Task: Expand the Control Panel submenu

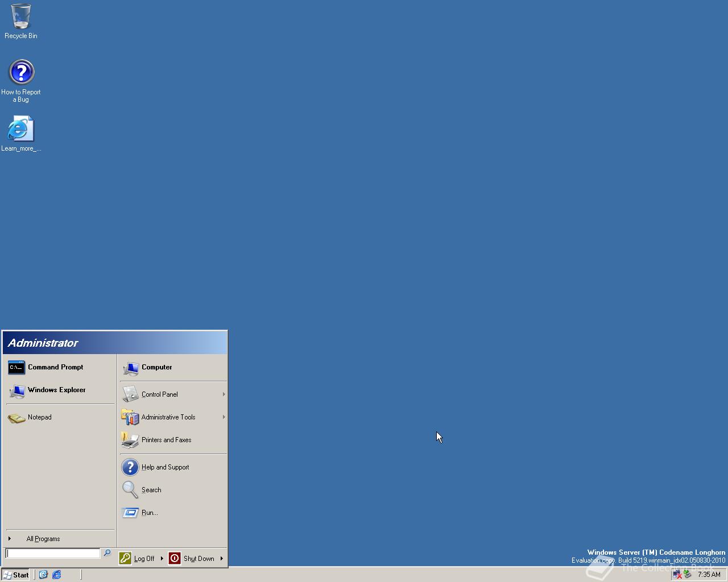Action: pyautogui.click(x=173, y=394)
